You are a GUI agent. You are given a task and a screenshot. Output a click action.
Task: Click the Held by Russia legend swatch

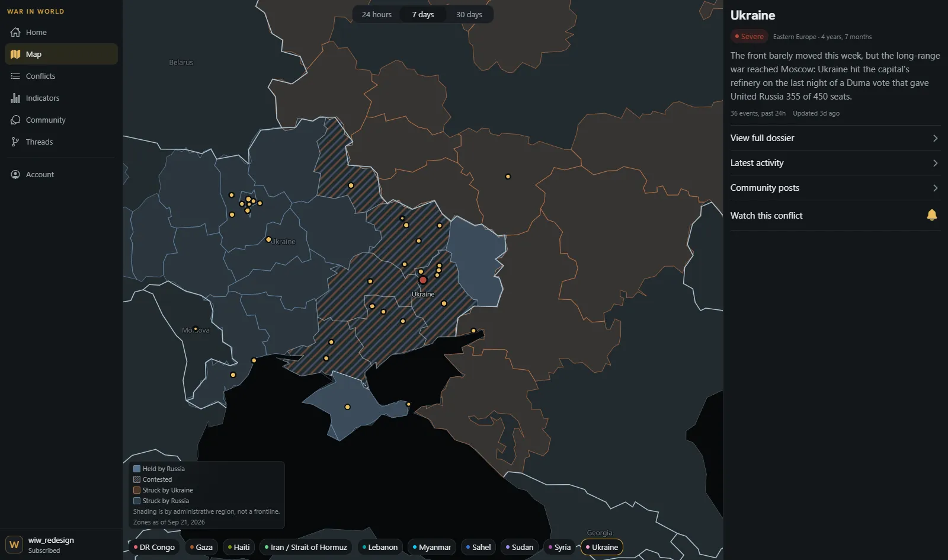[137, 469]
